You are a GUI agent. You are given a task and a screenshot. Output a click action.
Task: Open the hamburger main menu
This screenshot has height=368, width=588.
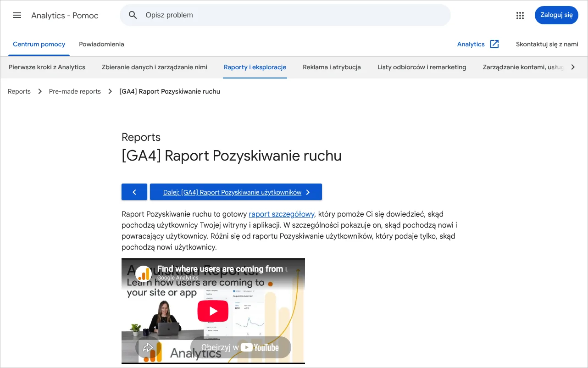[x=17, y=15]
